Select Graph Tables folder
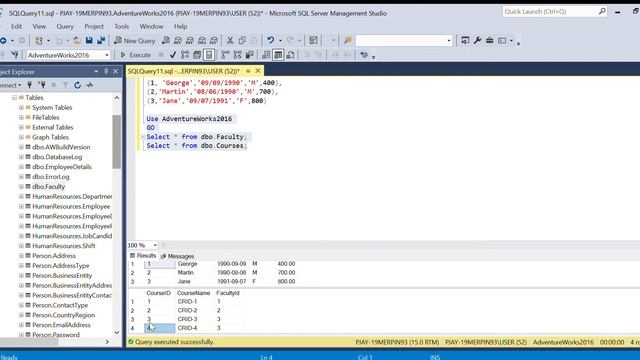The image size is (640, 360). point(50,137)
